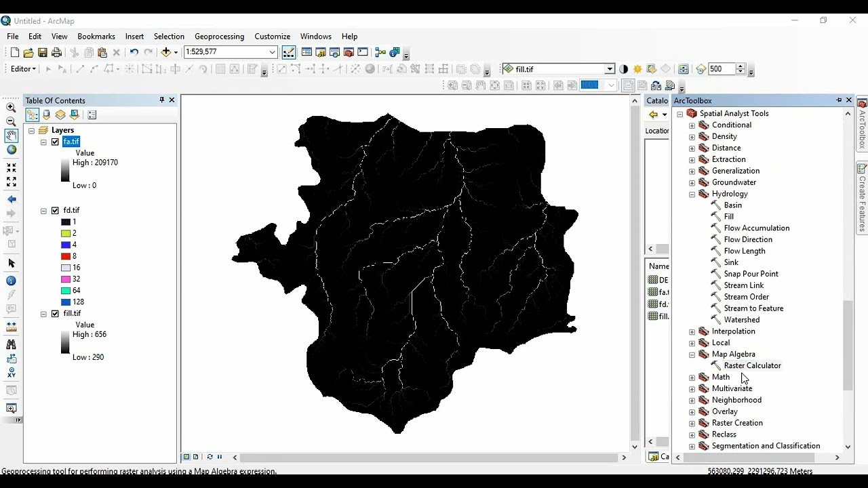The height and width of the screenshot is (488, 868).
Task: Open the Table Of Contents window icon
Action: 307,52
